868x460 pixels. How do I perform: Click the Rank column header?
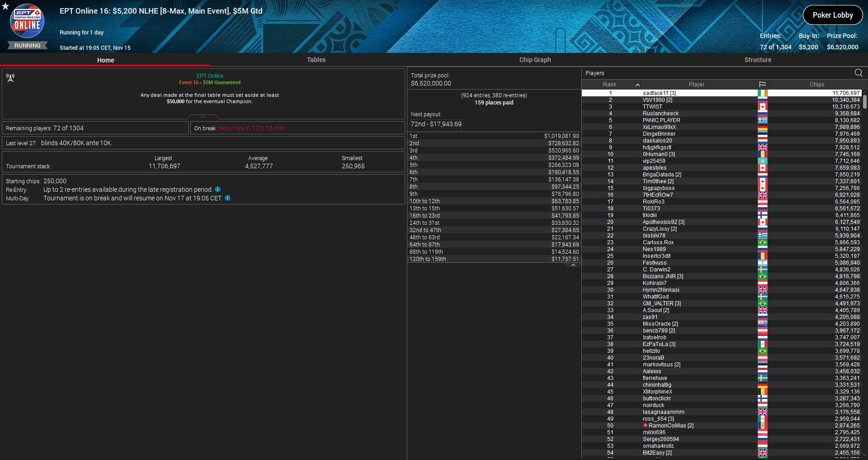pos(609,85)
